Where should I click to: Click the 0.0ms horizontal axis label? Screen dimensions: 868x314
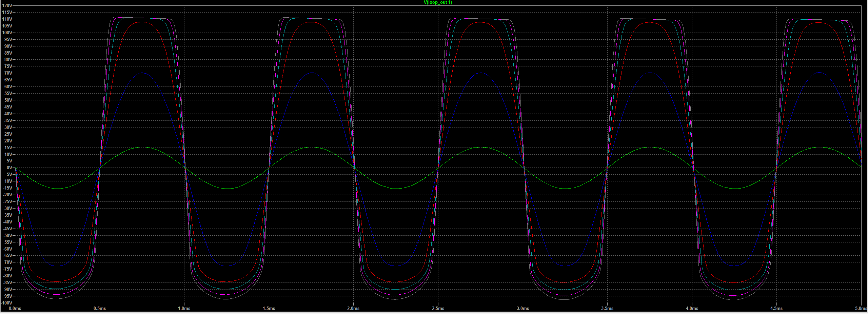[x=15, y=308]
